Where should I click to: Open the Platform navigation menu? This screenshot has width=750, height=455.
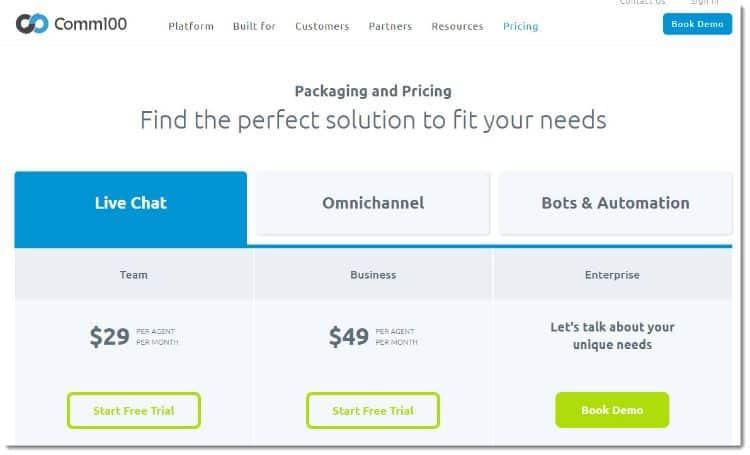(x=191, y=26)
